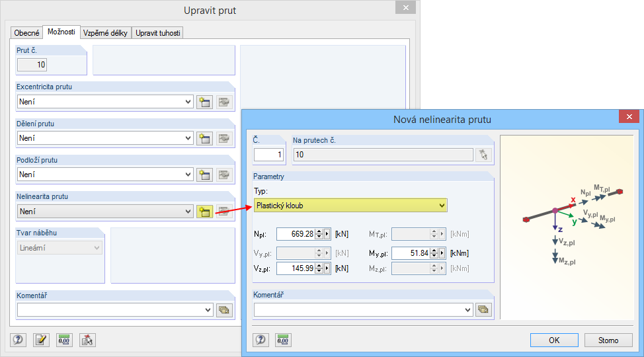Click the edit notes icon in Upravit prut
The image size is (644, 357).
tap(41, 340)
